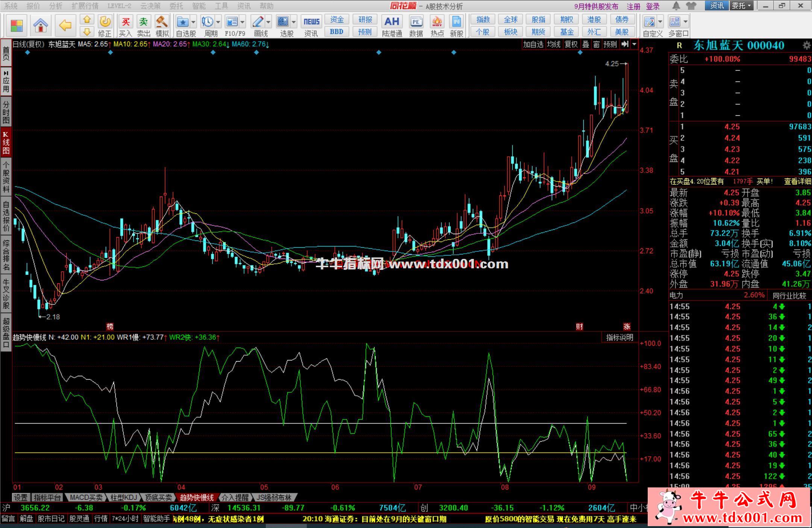Toggle 窗 window layout on chart
The width and height of the screenshot is (812, 528).
pyautogui.click(x=596, y=44)
